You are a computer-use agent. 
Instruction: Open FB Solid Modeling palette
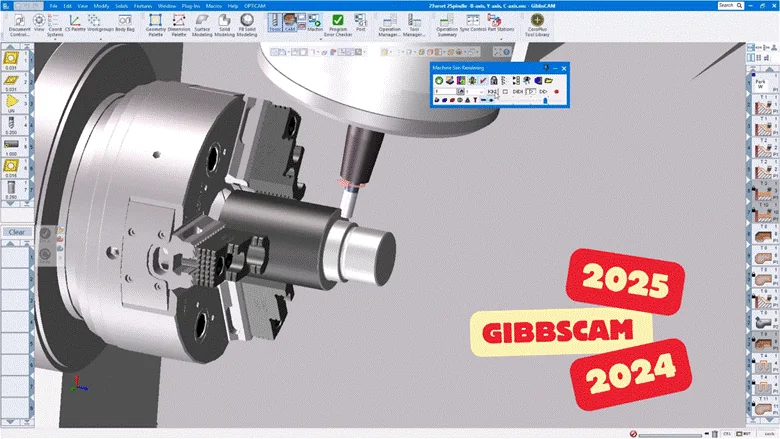pos(247,25)
